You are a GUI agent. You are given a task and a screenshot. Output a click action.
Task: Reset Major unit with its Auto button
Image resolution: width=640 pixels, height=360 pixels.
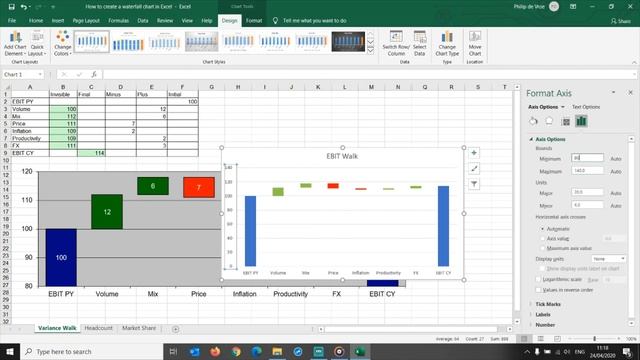616,193
